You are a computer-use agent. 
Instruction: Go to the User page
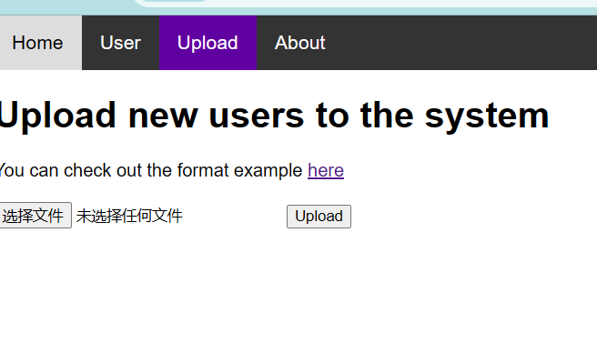tap(120, 43)
